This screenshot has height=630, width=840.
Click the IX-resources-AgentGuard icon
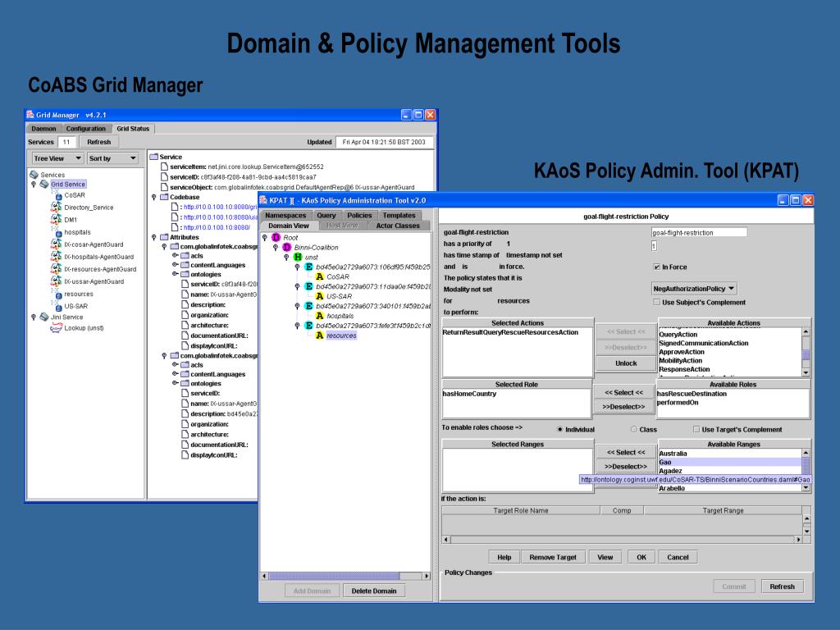click(x=57, y=269)
